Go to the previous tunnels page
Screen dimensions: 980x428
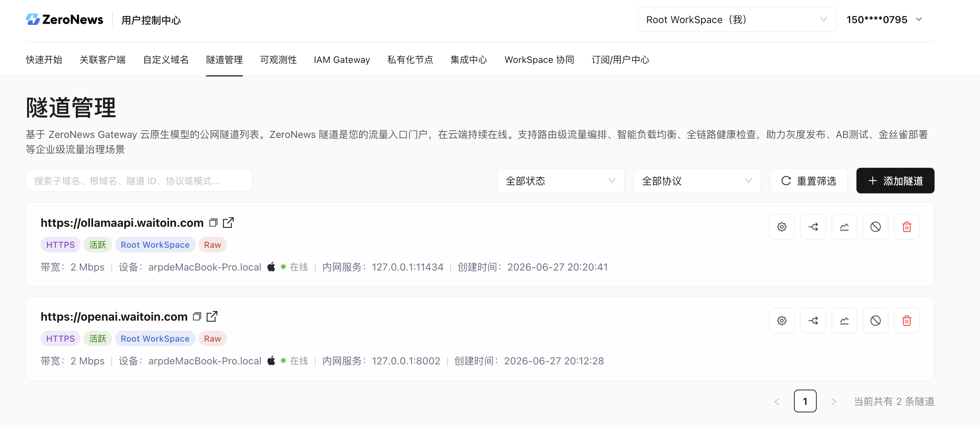coord(777,401)
